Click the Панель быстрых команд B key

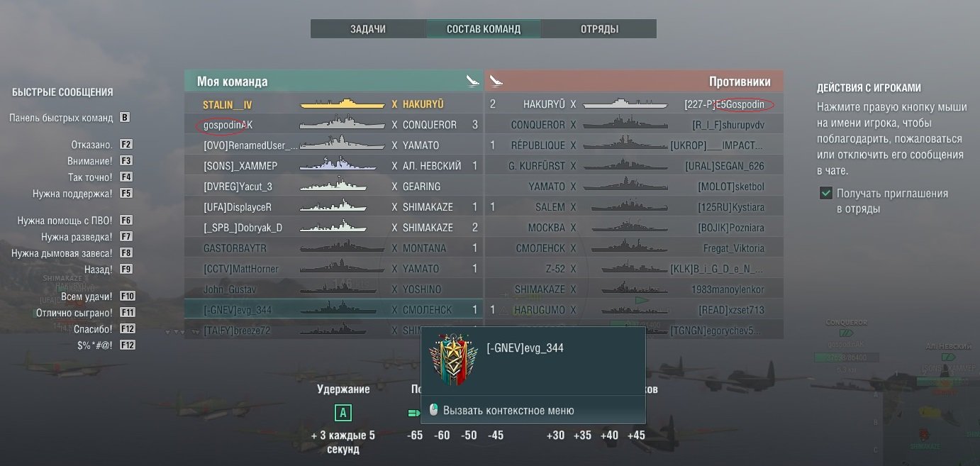[125, 118]
